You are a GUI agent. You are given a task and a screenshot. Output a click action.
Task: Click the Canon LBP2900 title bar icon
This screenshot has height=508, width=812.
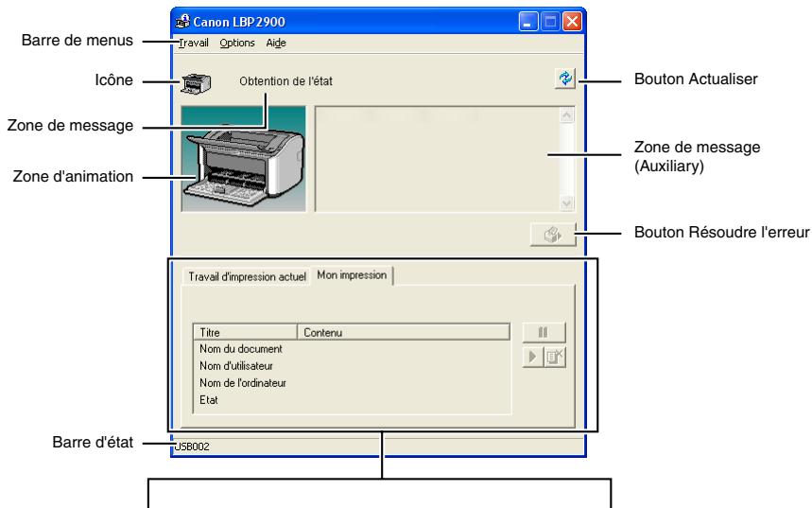pos(182,22)
